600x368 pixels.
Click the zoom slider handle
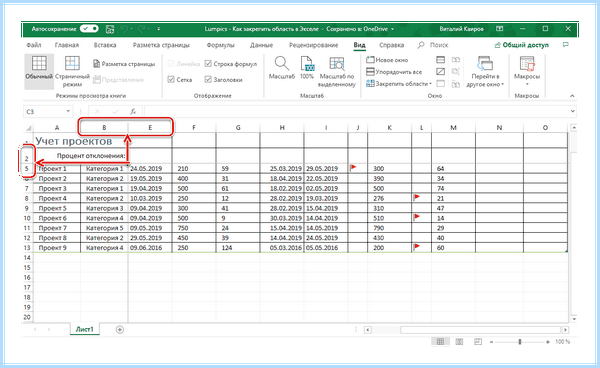click(520, 342)
